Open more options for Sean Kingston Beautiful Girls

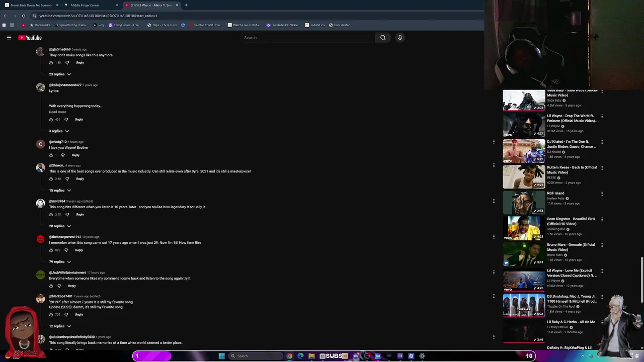pos(602,219)
